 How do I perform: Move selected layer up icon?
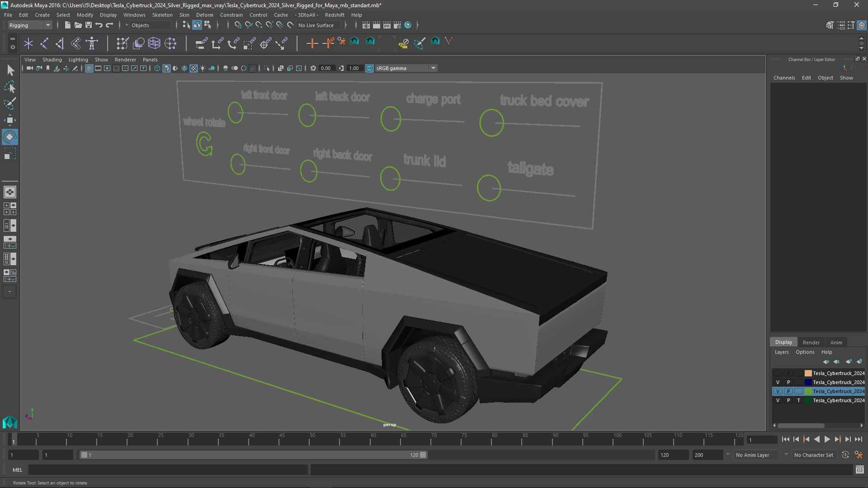tap(826, 361)
